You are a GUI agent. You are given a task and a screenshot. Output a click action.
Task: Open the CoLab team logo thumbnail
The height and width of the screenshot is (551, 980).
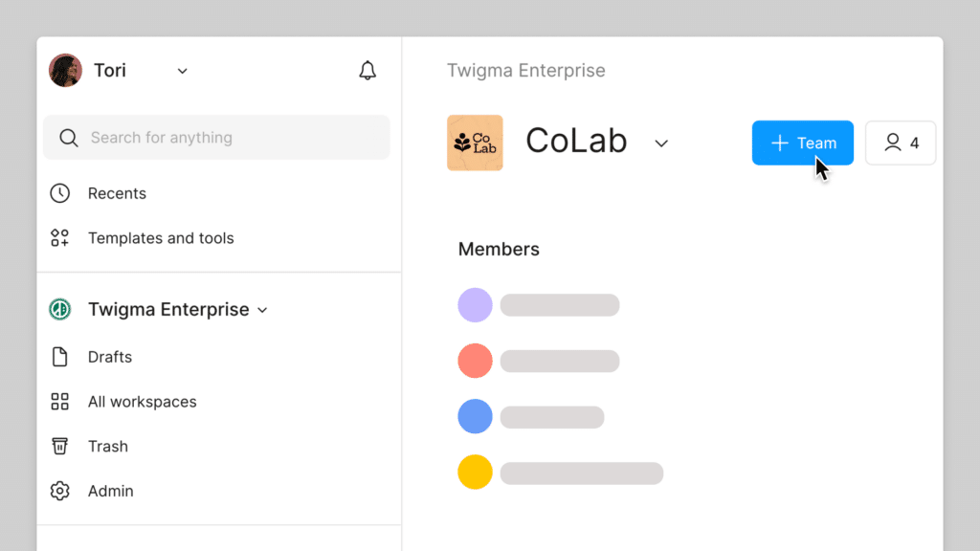point(475,142)
